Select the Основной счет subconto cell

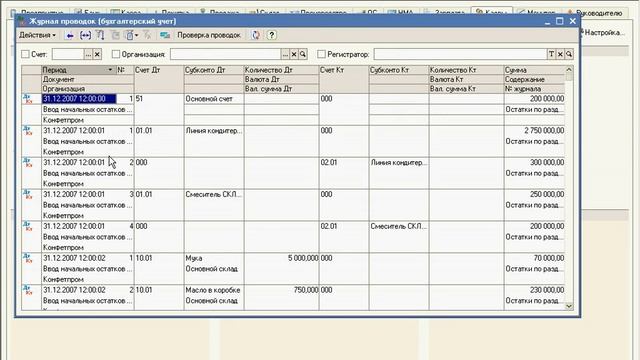pos(214,99)
